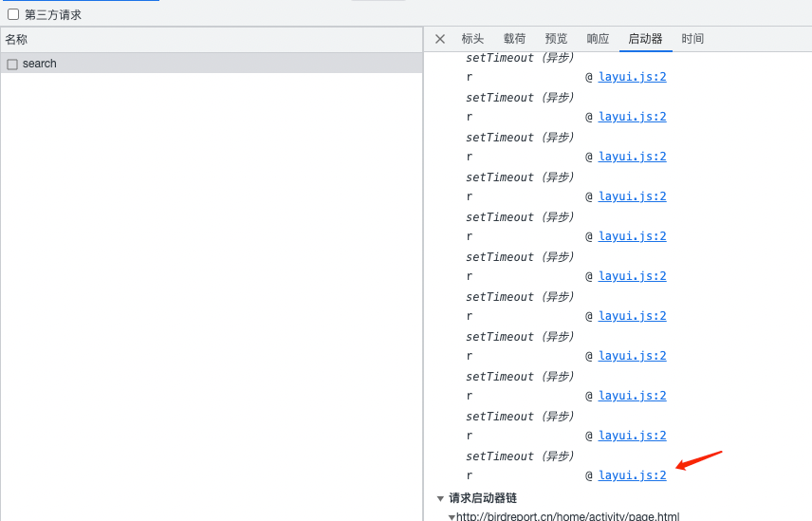Switch to the 响应 tab
This screenshot has height=521, width=812.
pyautogui.click(x=598, y=39)
